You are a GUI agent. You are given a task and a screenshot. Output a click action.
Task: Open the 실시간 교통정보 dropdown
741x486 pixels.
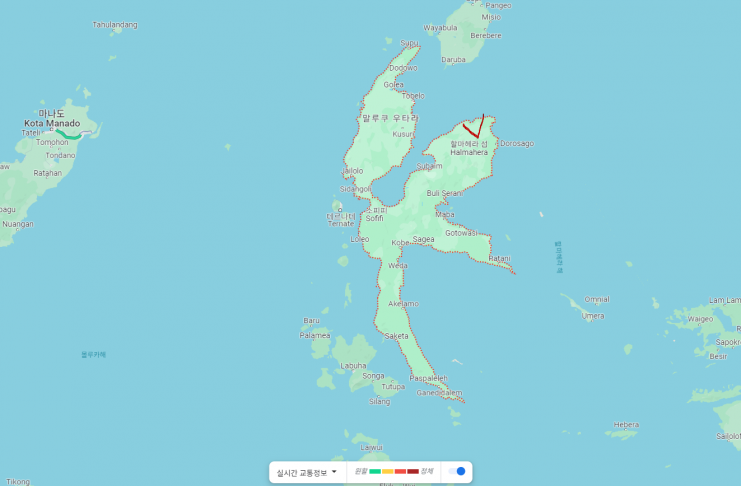coord(306,472)
